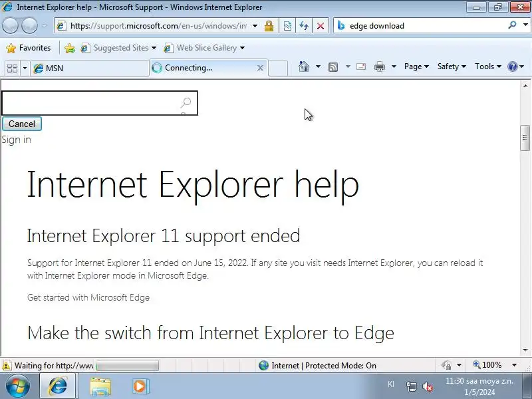The width and height of the screenshot is (532, 399).
Task: Click the scroll up arrow
Action: pyautogui.click(x=525, y=86)
